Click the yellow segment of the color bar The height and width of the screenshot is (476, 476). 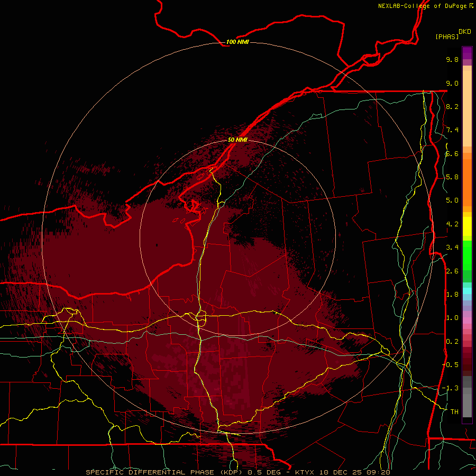pos(467,226)
